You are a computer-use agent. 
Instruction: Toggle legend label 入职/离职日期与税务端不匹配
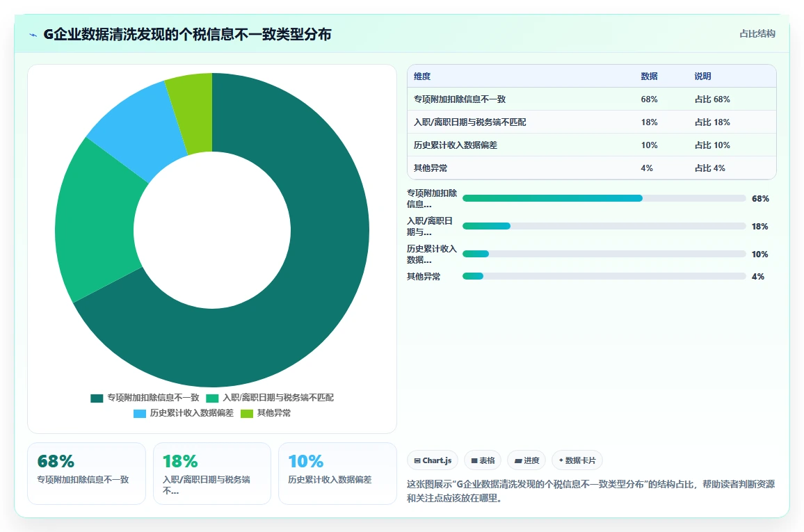tap(278, 398)
